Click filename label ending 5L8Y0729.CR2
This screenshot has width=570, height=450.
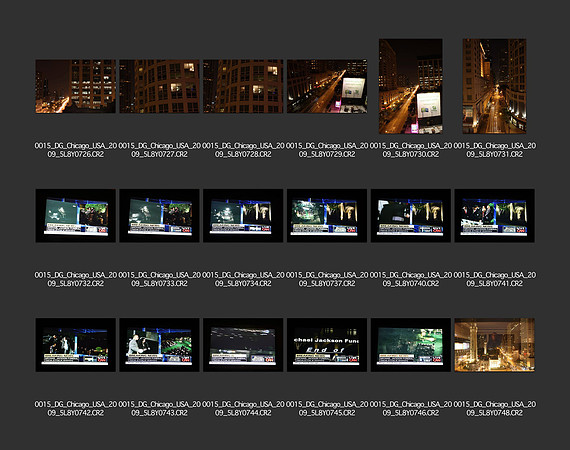[x=327, y=150]
